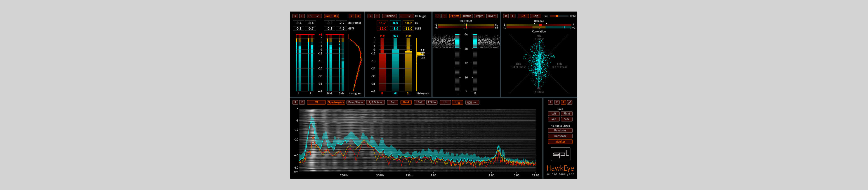Click the resize arrows icon in the master panel
The image size is (868, 190).
coord(570,102)
